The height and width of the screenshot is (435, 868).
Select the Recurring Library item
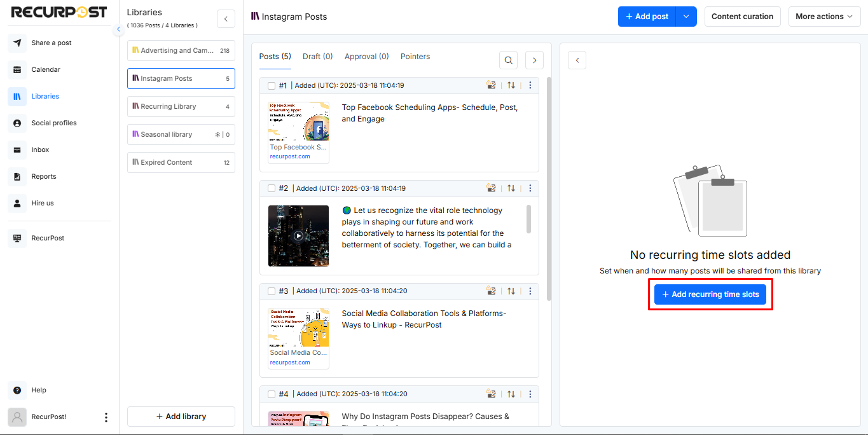pyautogui.click(x=181, y=106)
